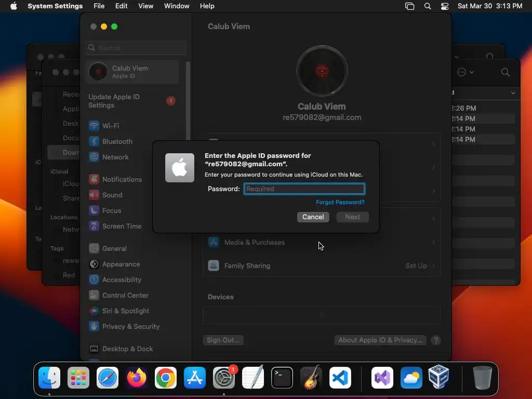Open the Help menu
Image resolution: width=532 pixels, height=399 pixels.
207,6
